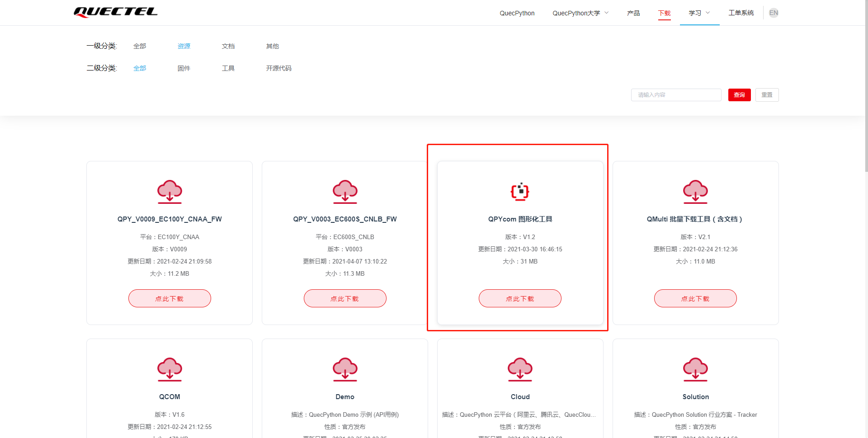Viewport: 868px width, 438px height.
Task: Click 点此下载 for QPY_V0009_EC100Y_CNAA_FW
Action: (170, 298)
